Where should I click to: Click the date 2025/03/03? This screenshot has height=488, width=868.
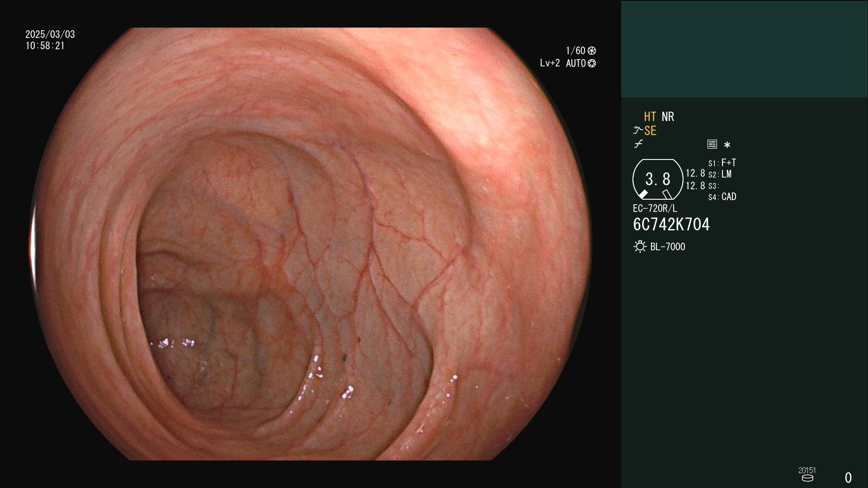pos(50,34)
